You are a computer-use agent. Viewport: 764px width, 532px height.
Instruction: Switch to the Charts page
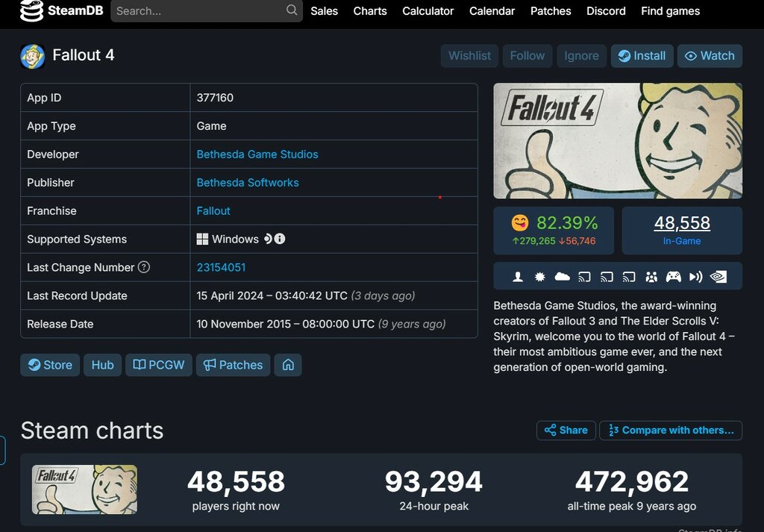[369, 11]
